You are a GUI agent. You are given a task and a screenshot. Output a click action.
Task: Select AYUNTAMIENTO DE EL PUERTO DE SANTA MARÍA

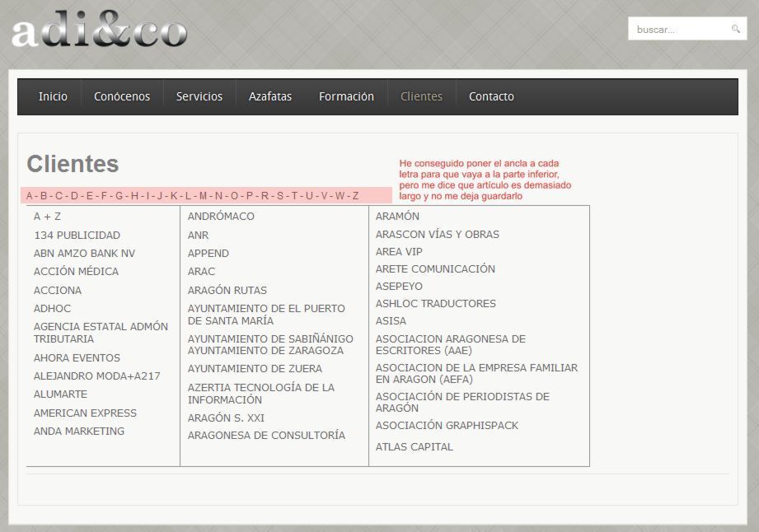(267, 315)
